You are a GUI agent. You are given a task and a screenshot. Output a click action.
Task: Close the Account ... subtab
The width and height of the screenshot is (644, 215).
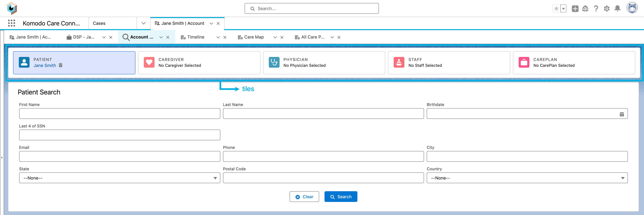[x=168, y=37]
